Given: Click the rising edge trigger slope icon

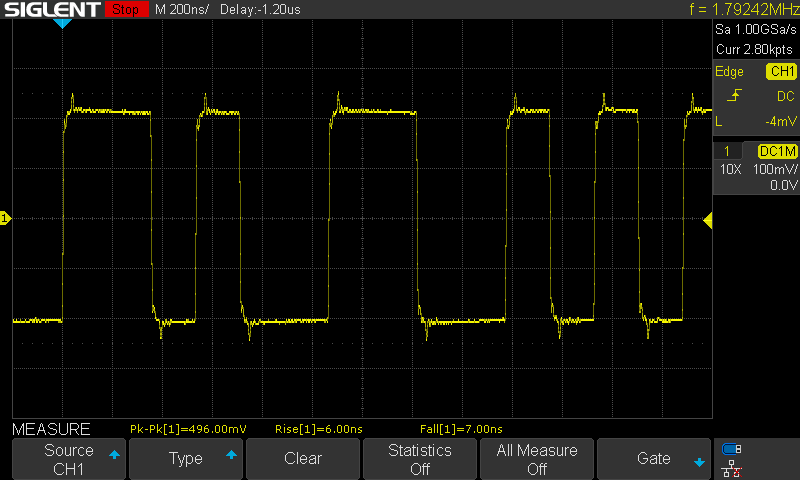Looking at the screenshot, I should [735, 96].
